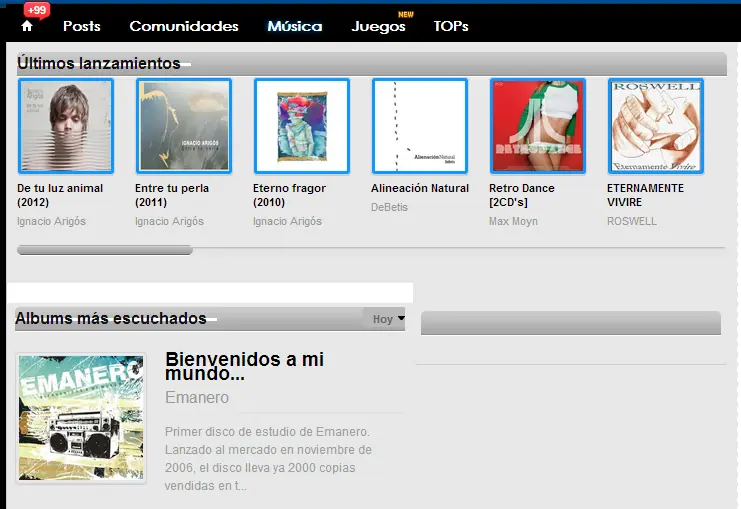Open the TOPs section

coord(451,26)
